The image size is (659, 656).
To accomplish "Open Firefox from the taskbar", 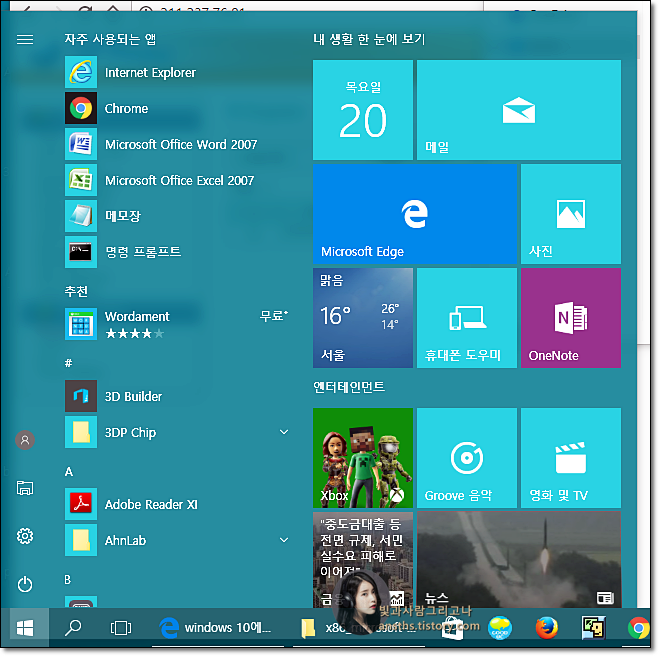I will (x=546, y=628).
